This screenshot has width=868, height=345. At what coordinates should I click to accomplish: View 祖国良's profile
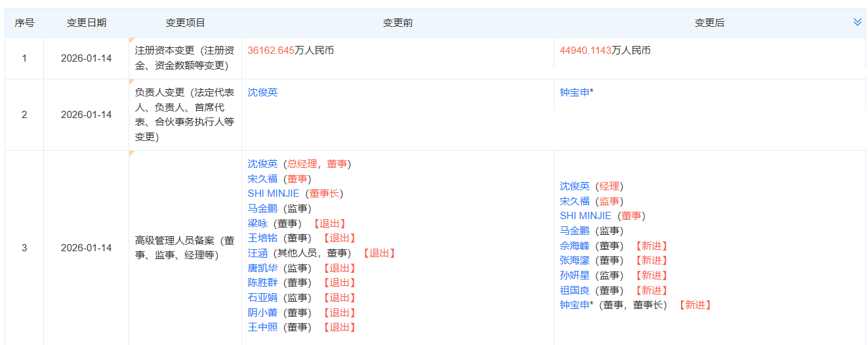point(575,291)
